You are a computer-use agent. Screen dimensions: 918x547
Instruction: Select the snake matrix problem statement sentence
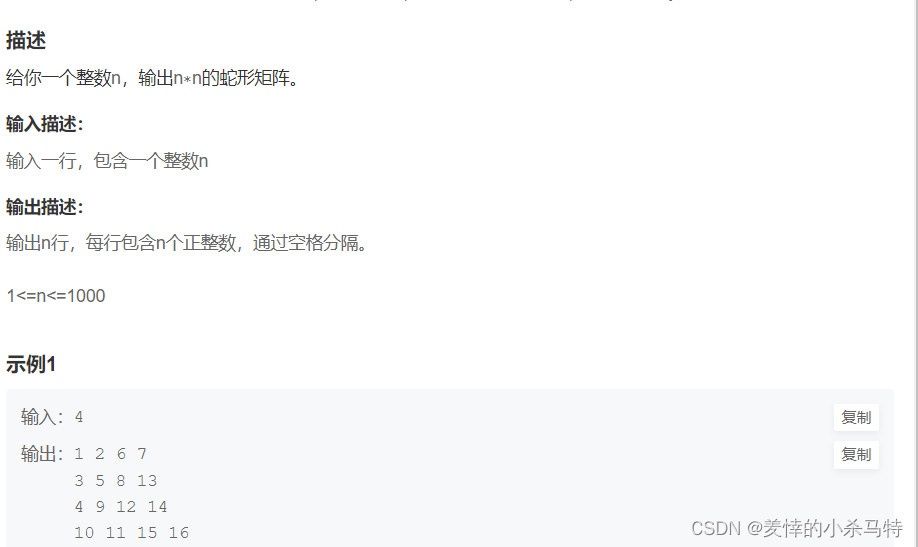click(x=153, y=77)
